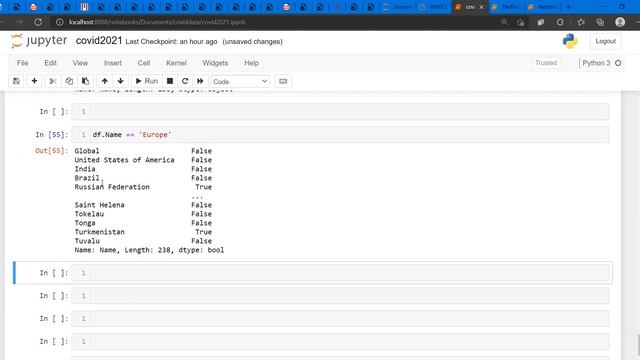Interrupt the kernel with the stop icon
Image resolution: width=640 pixels, height=360 pixels.
point(170,81)
